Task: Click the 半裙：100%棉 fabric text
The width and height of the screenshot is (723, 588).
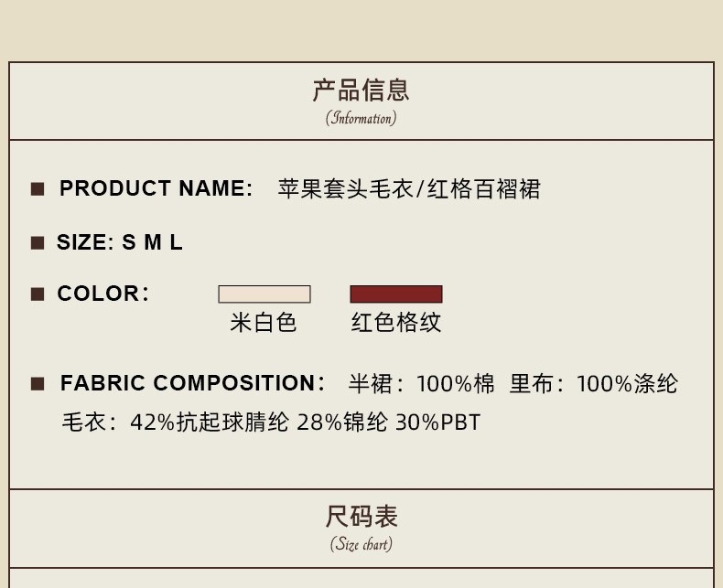Action: [x=421, y=384]
